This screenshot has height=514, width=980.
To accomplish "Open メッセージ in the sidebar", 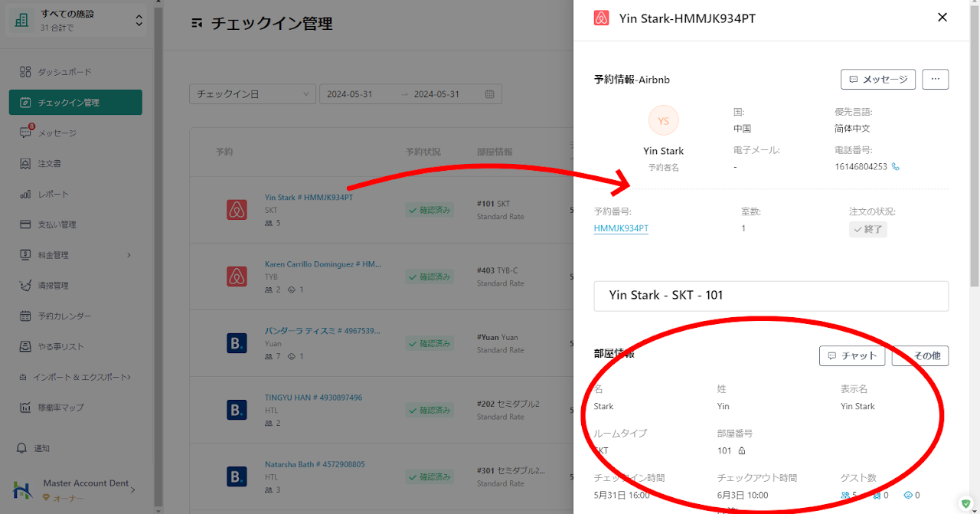I will [57, 133].
